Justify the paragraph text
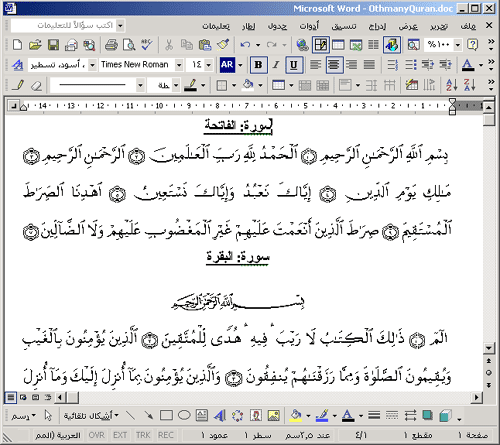 click(x=369, y=65)
